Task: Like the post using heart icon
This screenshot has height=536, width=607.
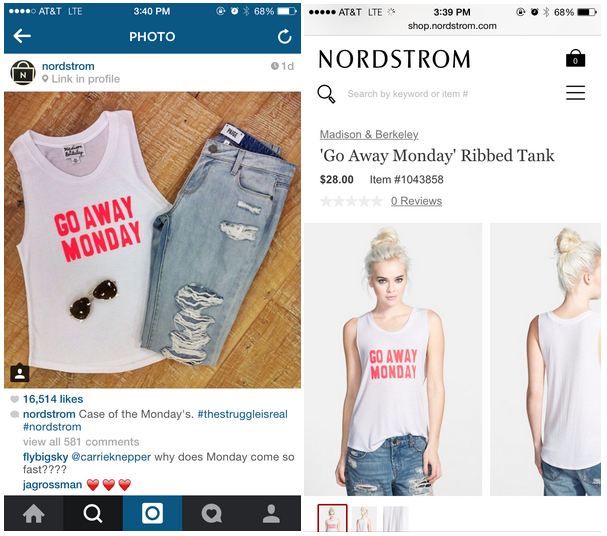Action: 14,399
